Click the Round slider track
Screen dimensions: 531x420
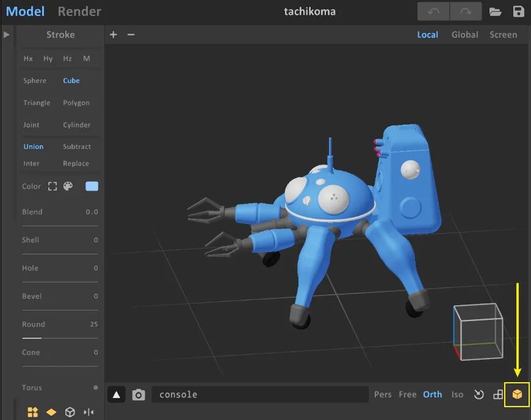[x=60, y=338]
